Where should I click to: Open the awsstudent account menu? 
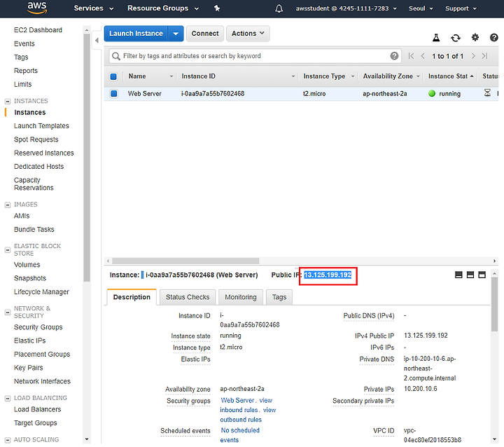pos(346,8)
